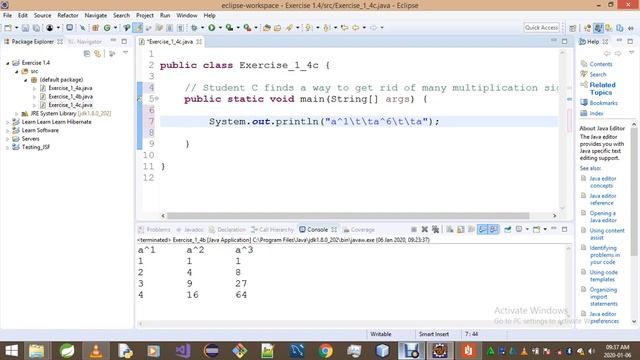Open the Run button dropdown arrow
640x360 pixels.
220,28
